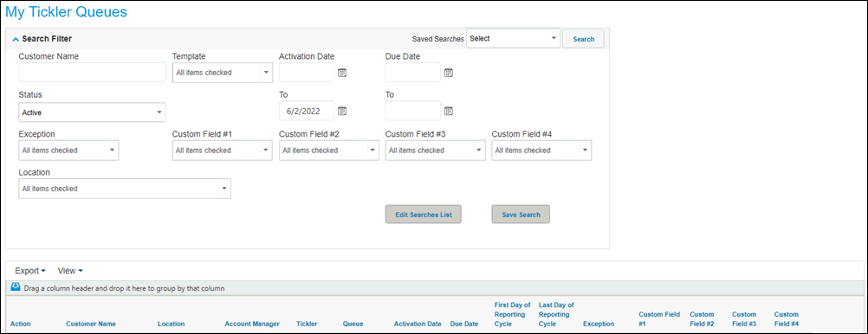
Task: Expand the Exception filter dropdown
Action: (68, 150)
